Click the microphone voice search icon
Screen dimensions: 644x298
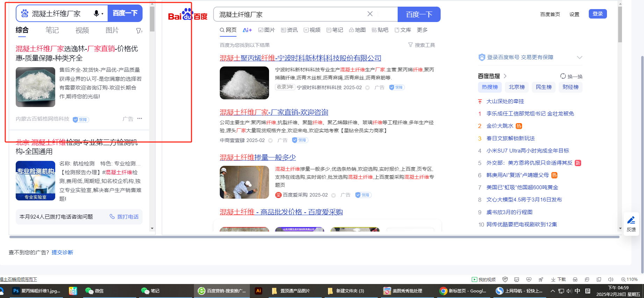96,14
